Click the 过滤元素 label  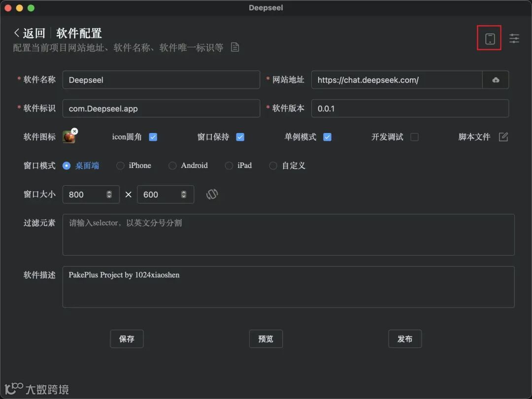coord(39,223)
